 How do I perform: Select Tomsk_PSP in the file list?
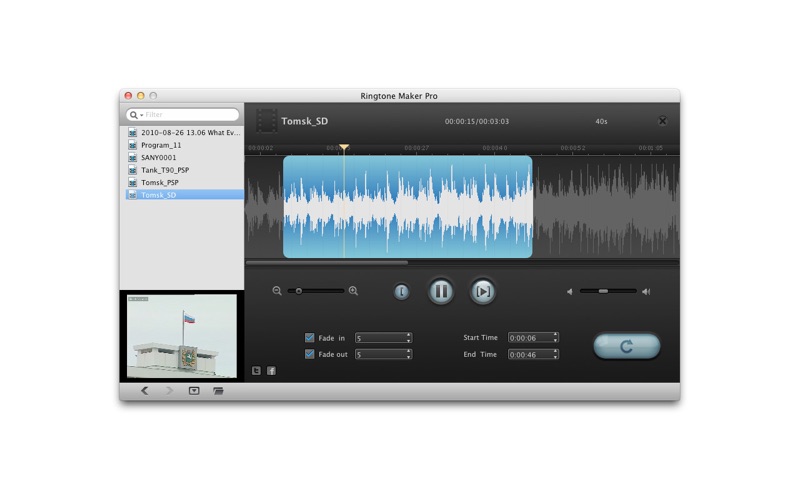184,182
